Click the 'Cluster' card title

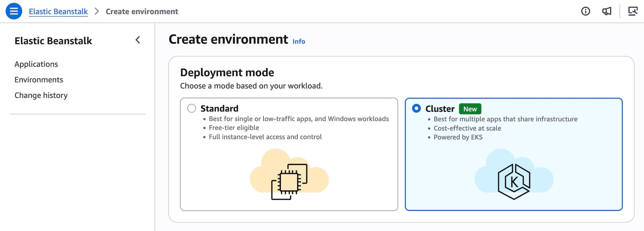(x=440, y=109)
